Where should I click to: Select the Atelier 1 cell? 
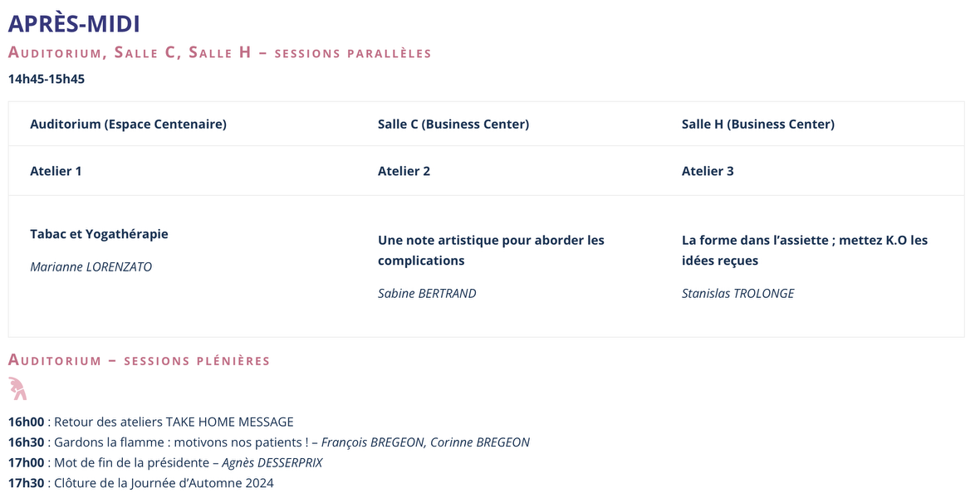56,171
